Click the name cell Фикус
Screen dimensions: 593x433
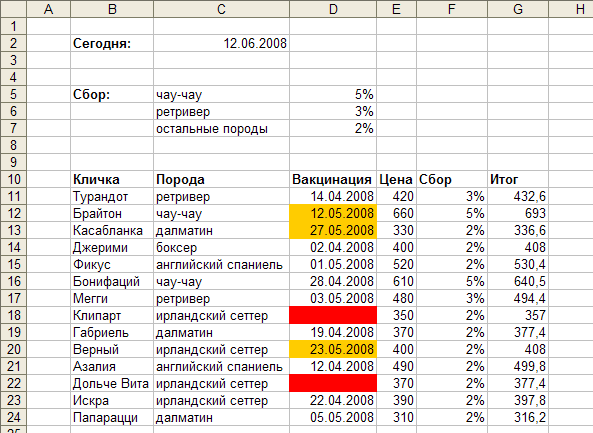pos(112,265)
